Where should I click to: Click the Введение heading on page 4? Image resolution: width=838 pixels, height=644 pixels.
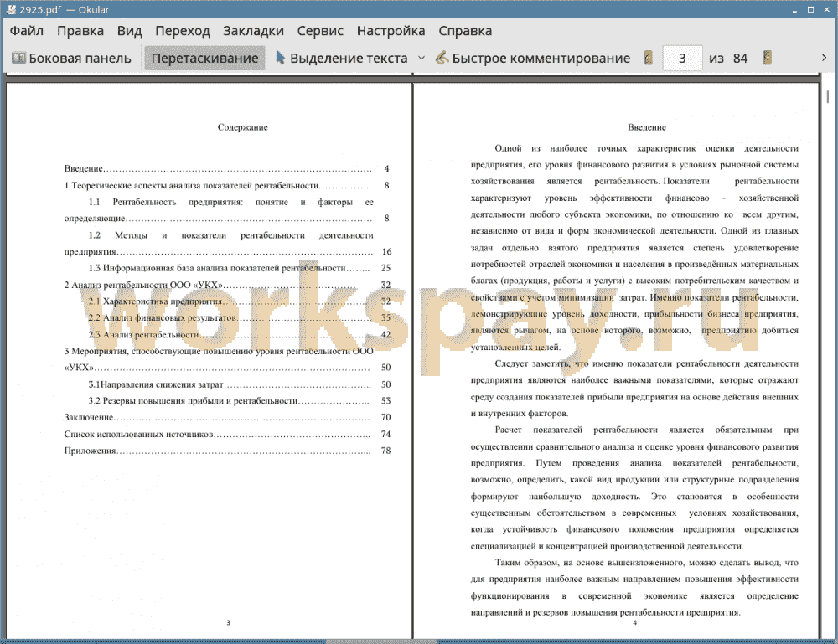(x=647, y=127)
